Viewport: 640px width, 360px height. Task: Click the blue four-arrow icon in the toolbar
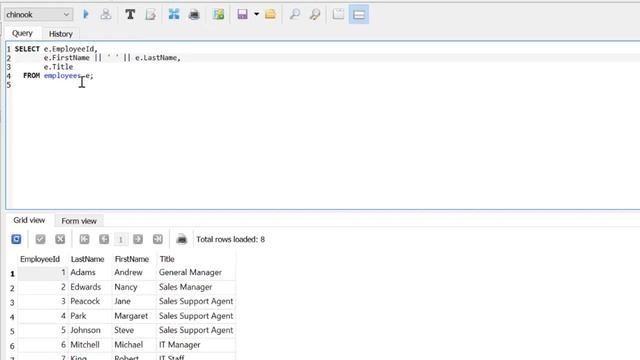pos(174,14)
